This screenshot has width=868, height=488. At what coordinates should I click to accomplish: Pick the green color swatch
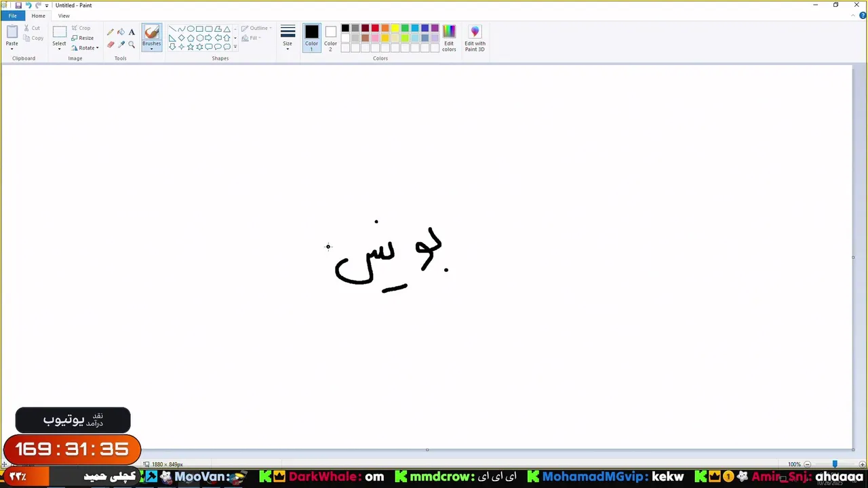click(x=405, y=28)
